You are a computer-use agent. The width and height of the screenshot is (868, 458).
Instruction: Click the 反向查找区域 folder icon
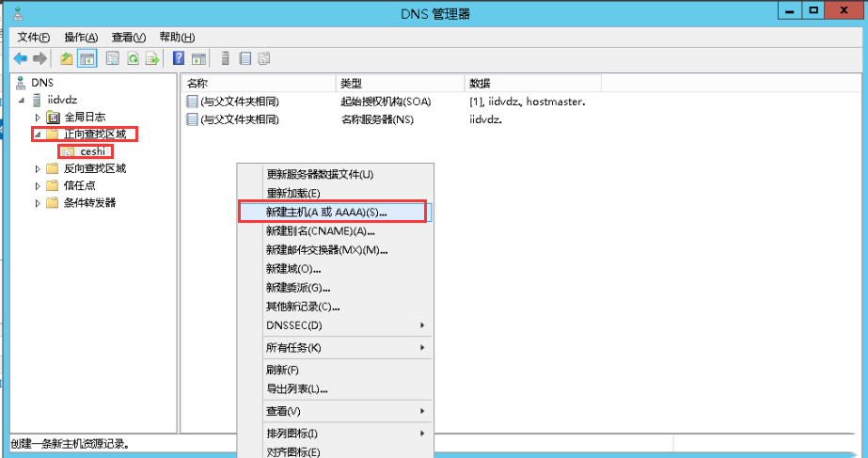[53, 168]
